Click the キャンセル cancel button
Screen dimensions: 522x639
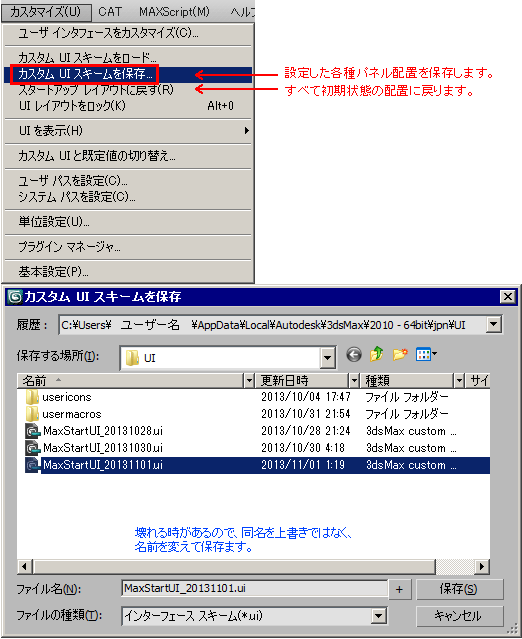click(x=459, y=616)
